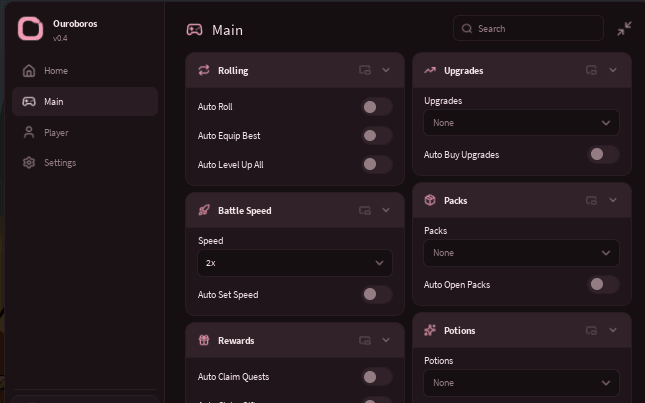Collapse the Rolling panel chevron
Viewport: 645px width, 403px height.
click(386, 70)
